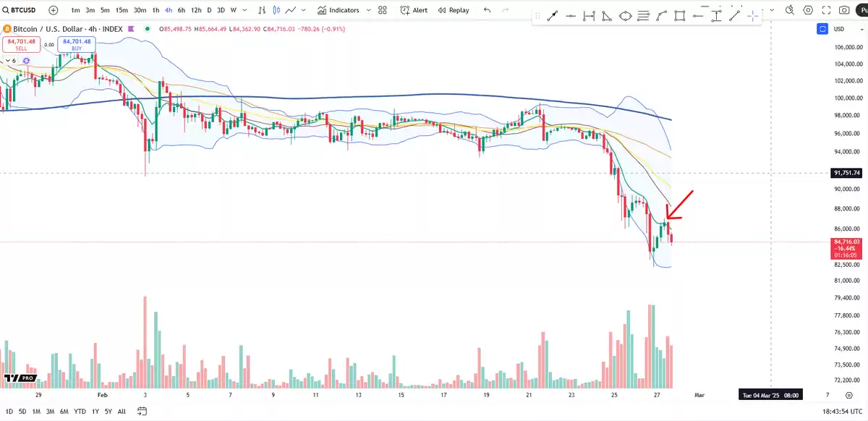The height and width of the screenshot is (421, 868).
Task: Select the curve drawing tool
Action: (661, 16)
